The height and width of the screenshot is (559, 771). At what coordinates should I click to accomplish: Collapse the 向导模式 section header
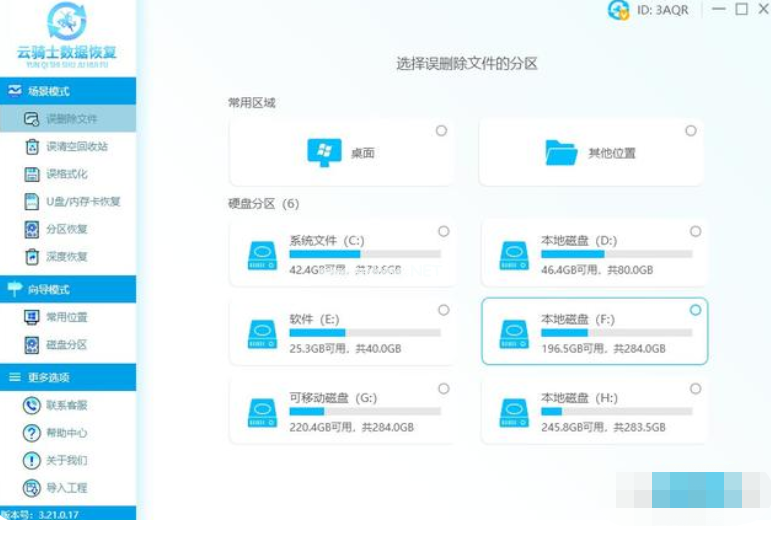[67, 290]
